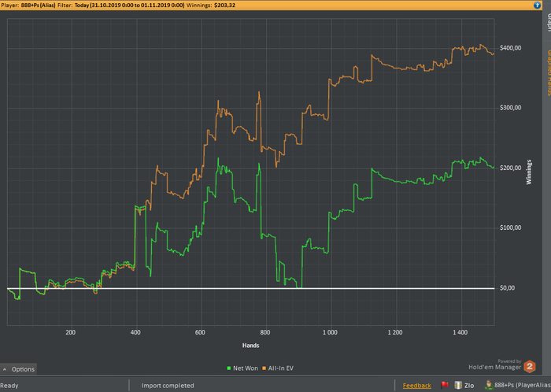This screenshot has width=551, height=392.
Task: Click the $0,00 y-axis label
Action: click(507, 288)
